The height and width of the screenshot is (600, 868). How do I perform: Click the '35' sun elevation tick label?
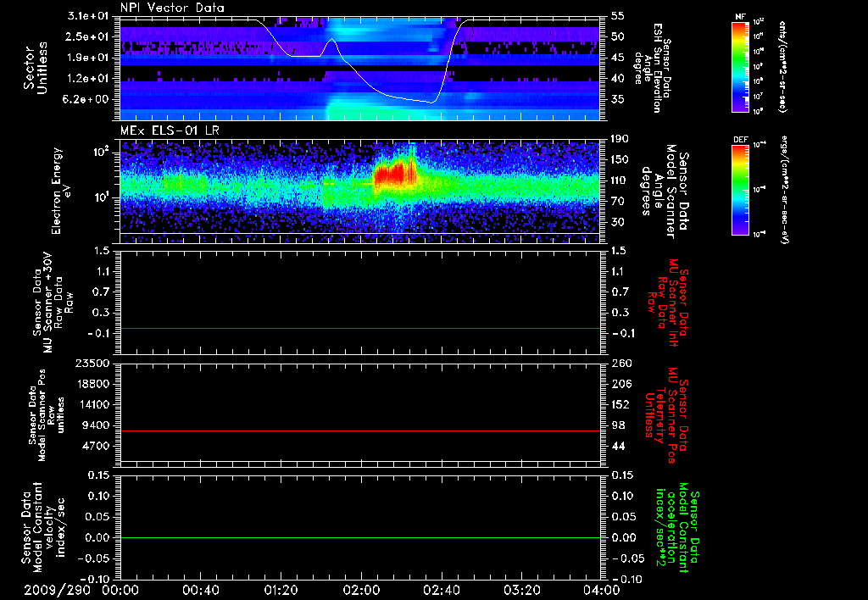pos(618,99)
